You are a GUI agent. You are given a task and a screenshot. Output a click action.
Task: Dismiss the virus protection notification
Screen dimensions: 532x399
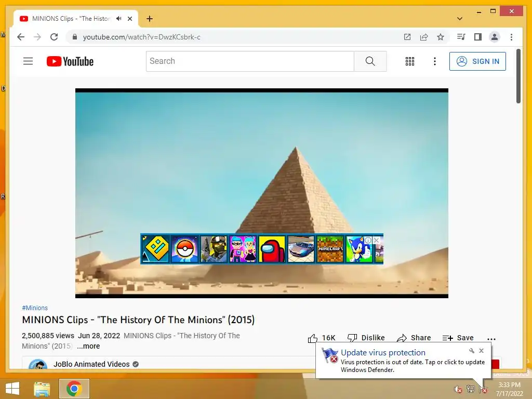(x=481, y=351)
